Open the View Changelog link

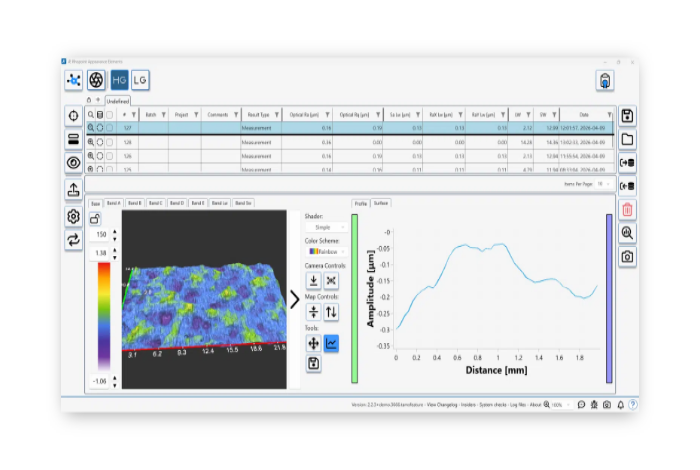(442, 405)
